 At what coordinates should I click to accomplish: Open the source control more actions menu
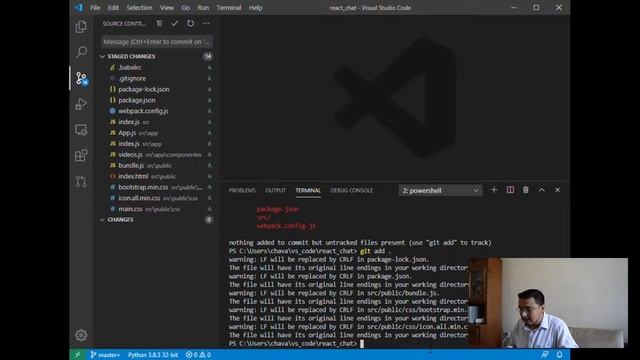pyautogui.click(x=206, y=23)
